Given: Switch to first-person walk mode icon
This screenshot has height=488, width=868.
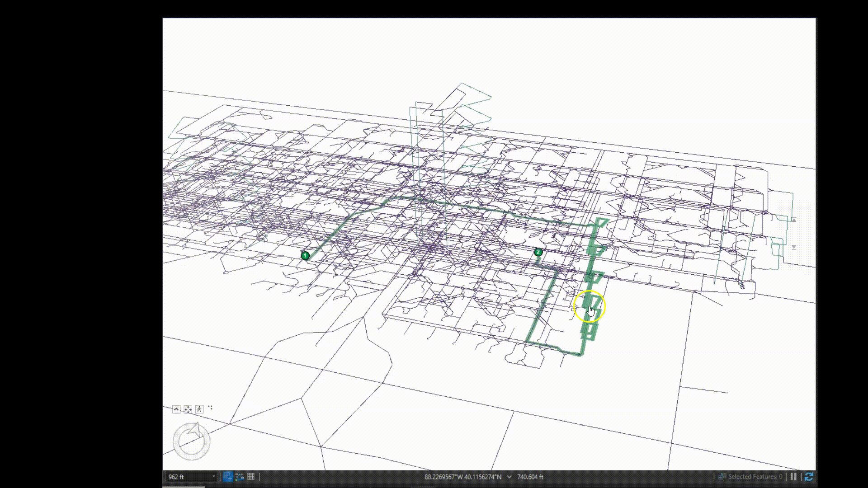Looking at the screenshot, I should tap(199, 409).
